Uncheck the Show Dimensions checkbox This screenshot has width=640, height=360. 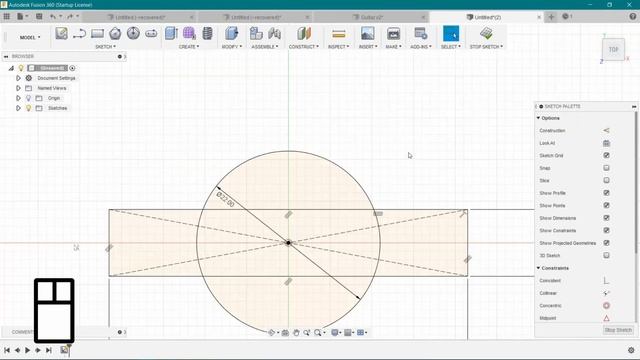(x=606, y=218)
